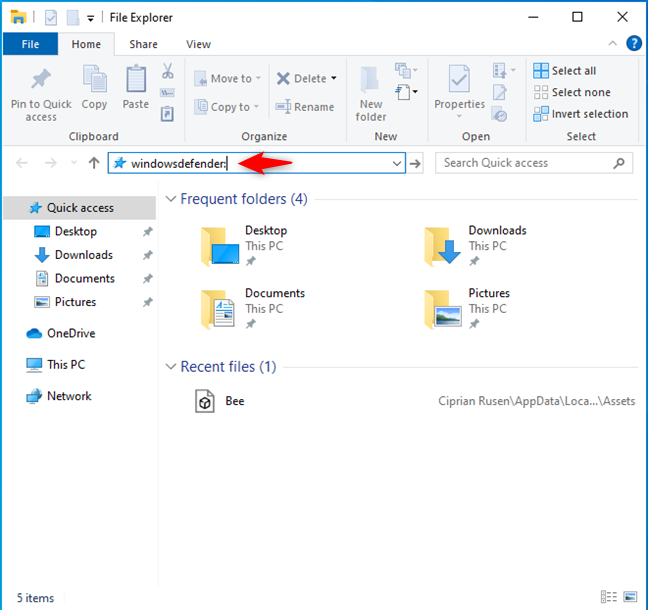The image size is (648, 610).
Task: Open the New item dropdown icon
Action: [407, 71]
